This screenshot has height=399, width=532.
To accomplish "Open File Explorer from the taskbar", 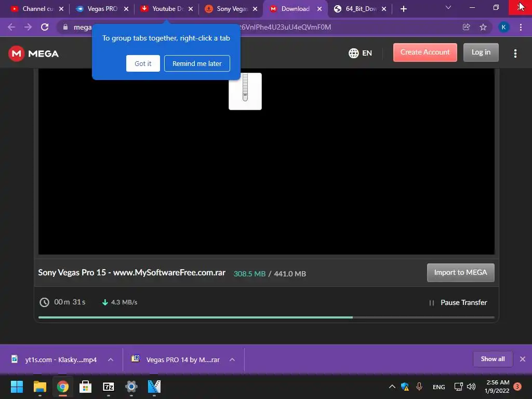I will [39, 387].
